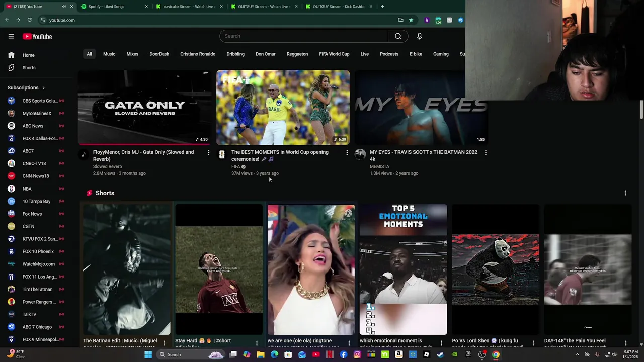Open options for emotional moment short
644x362 pixels.
click(x=441, y=343)
